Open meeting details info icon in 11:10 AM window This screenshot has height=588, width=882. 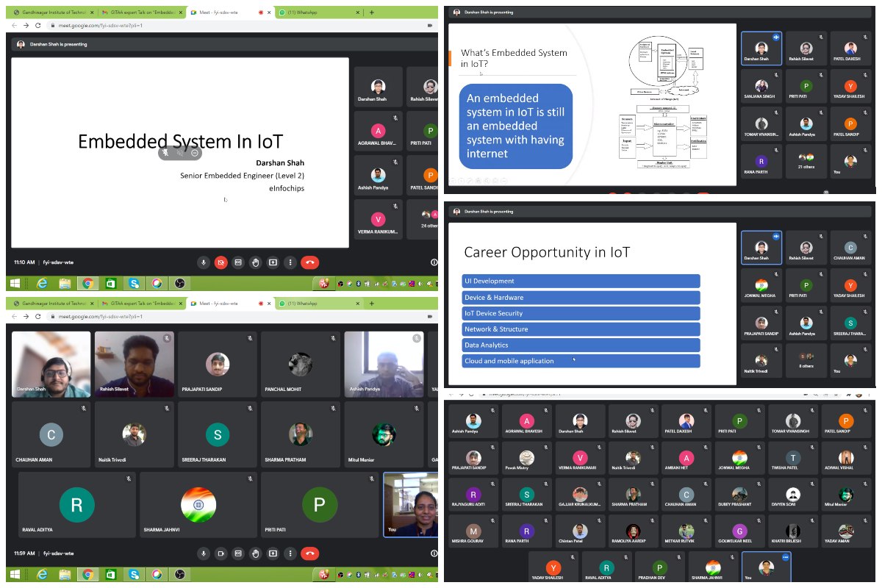click(x=434, y=262)
